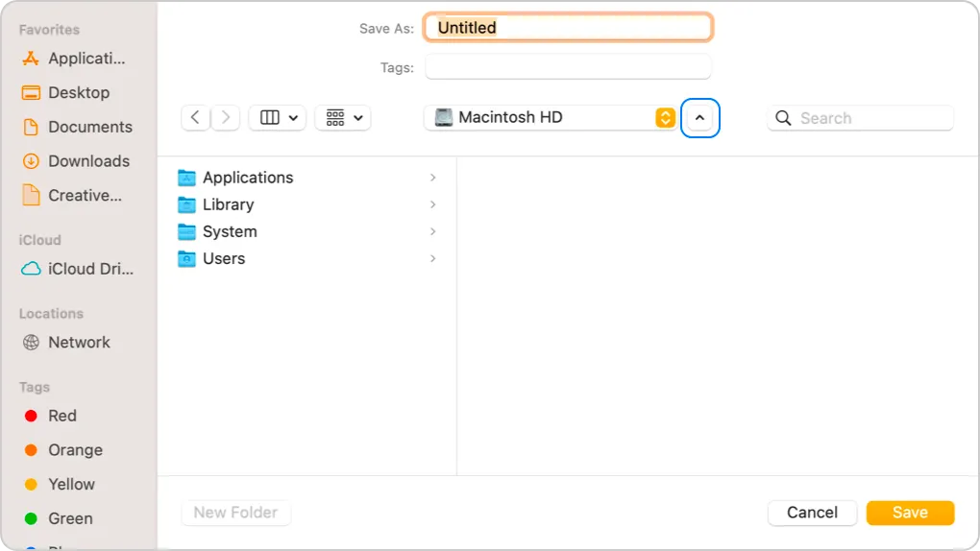
Task: Select Desktop in the sidebar
Action: [79, 92]
